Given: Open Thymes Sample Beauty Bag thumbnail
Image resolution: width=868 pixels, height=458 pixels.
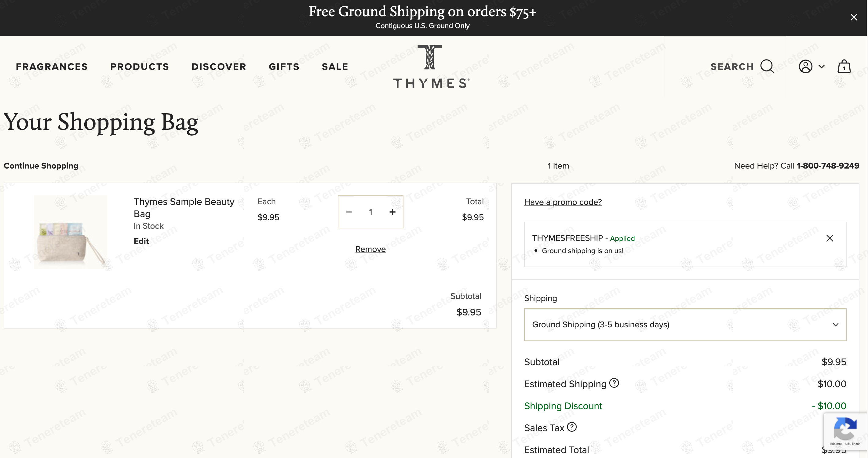Looking at the screenshot, I should 70,232.
